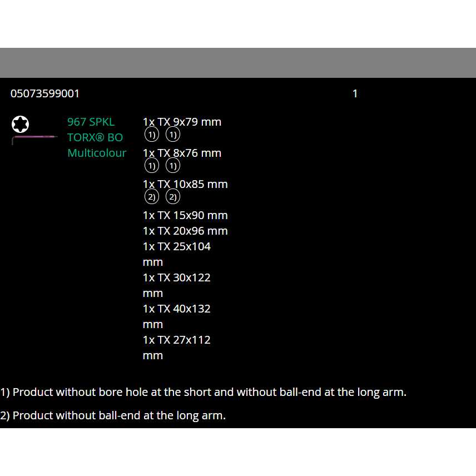Click footnote marker 1) under TX 9x79

click(x=151, y=134)
